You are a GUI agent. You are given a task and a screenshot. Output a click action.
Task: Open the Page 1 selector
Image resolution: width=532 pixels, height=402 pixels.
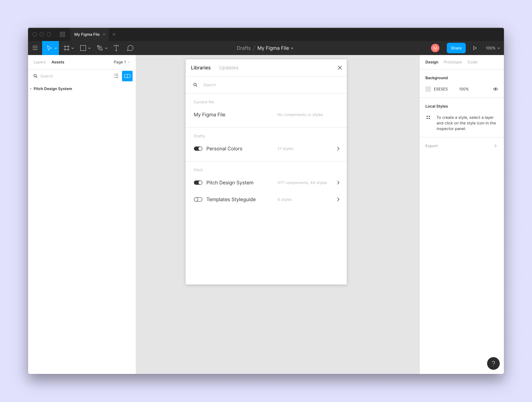pos(122,62)
